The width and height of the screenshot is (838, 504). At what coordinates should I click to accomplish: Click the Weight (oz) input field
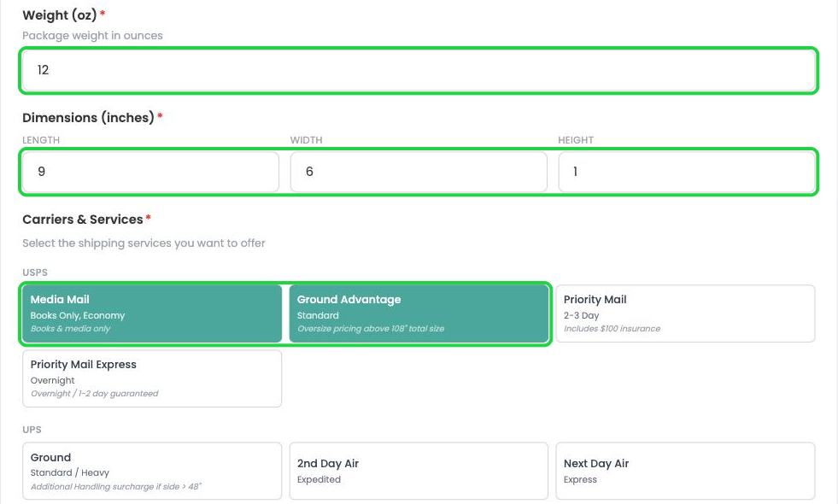click(x=419, y=70)
